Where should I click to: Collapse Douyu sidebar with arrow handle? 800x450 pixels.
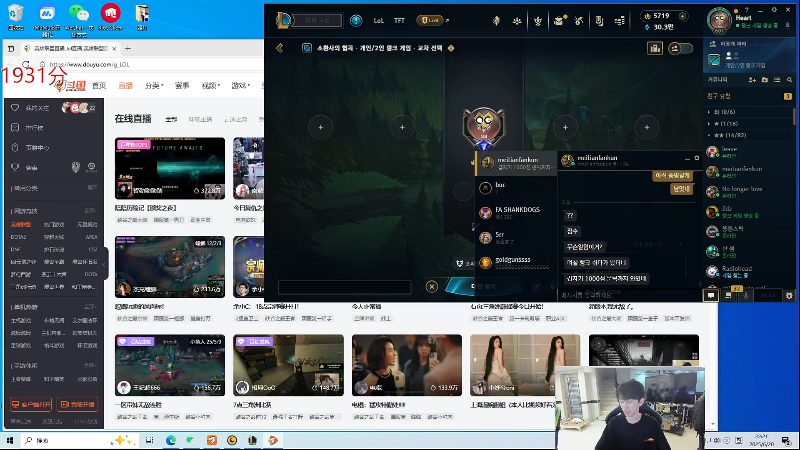point(105,264)
